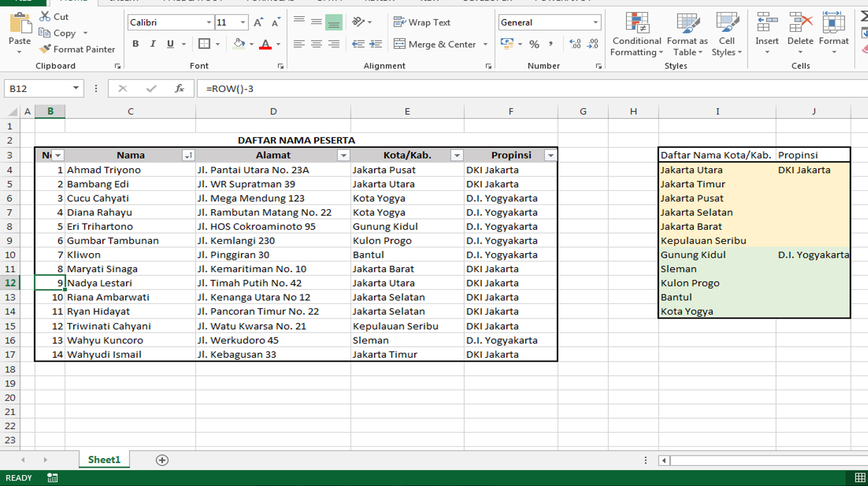
Task: Open the Font dropdown showing Calibri
Action: coord(209,22)
